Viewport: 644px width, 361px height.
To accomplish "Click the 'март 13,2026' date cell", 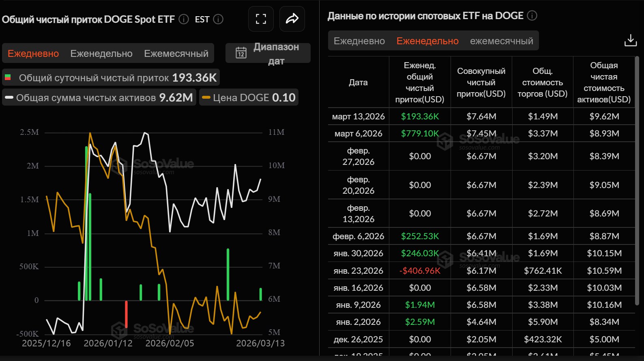I will (358, 117).
